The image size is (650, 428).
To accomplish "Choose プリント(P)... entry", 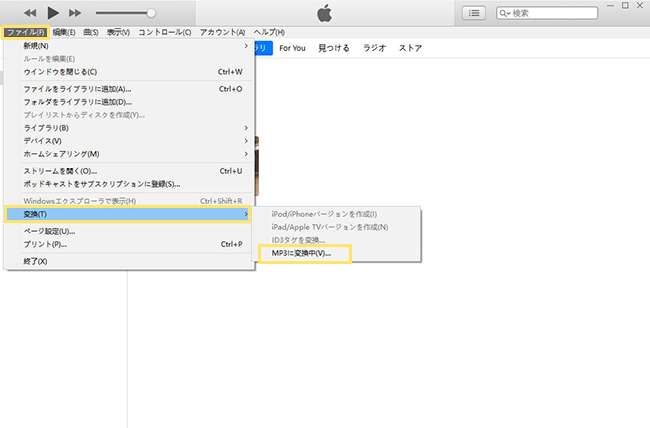I will pyautogui.click(x=129, y=244).
